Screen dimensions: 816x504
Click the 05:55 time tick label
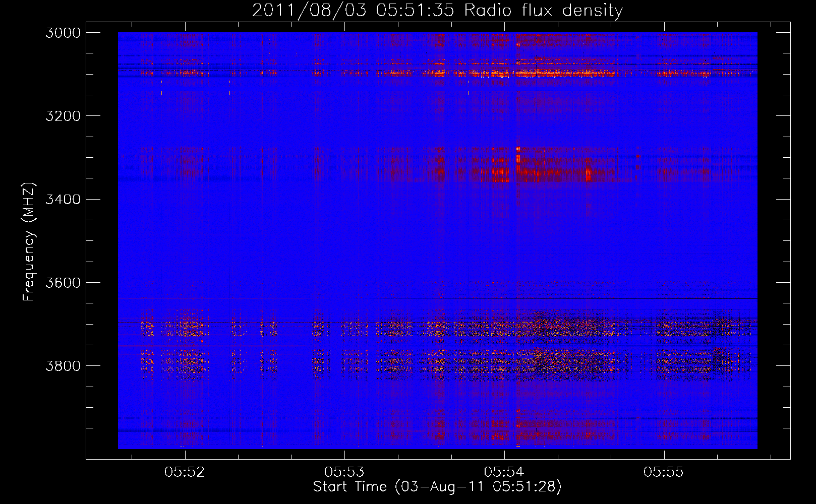[664, 472]
